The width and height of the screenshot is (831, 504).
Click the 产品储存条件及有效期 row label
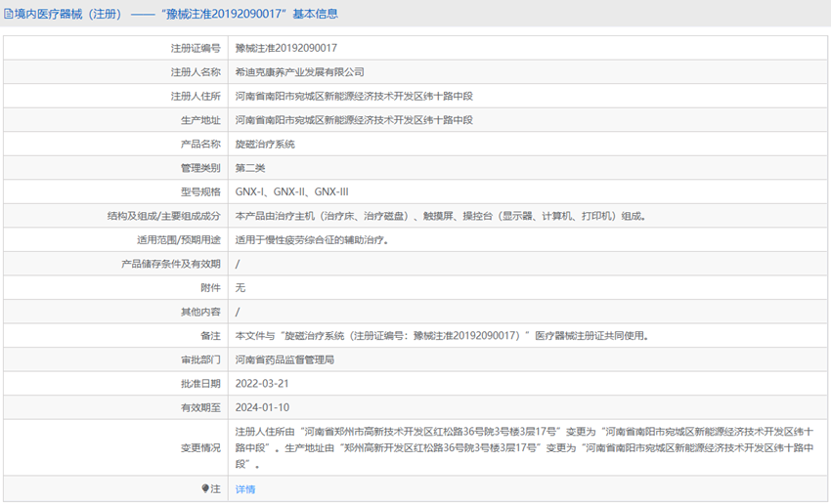point(171,264)
